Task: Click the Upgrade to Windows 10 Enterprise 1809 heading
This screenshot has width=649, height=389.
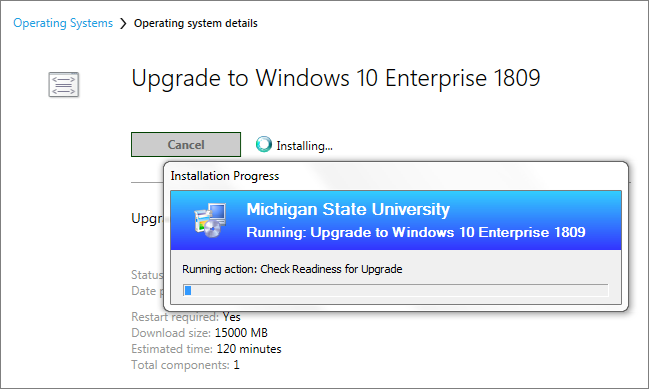Action: pyautogui.click(x=336, y=78)
